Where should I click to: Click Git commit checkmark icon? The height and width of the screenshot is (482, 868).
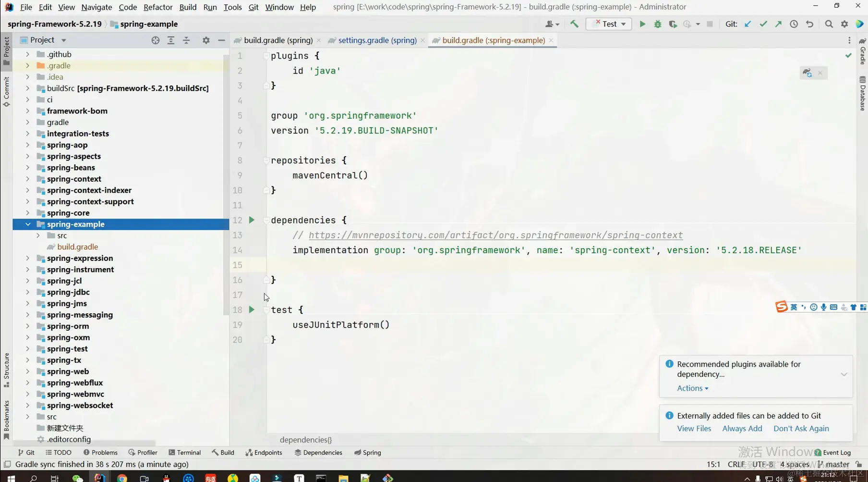(x=763, y=24)
